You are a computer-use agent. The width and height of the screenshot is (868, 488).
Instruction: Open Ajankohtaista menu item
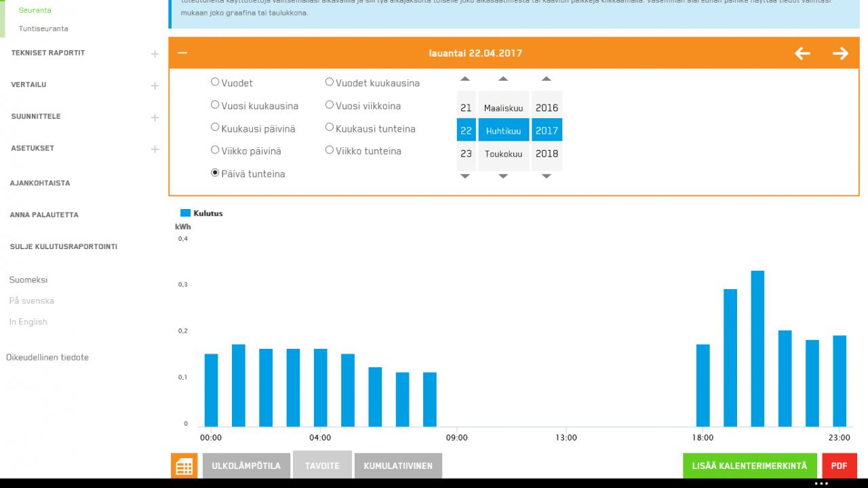pyautogui.click(x=40, y=183)
